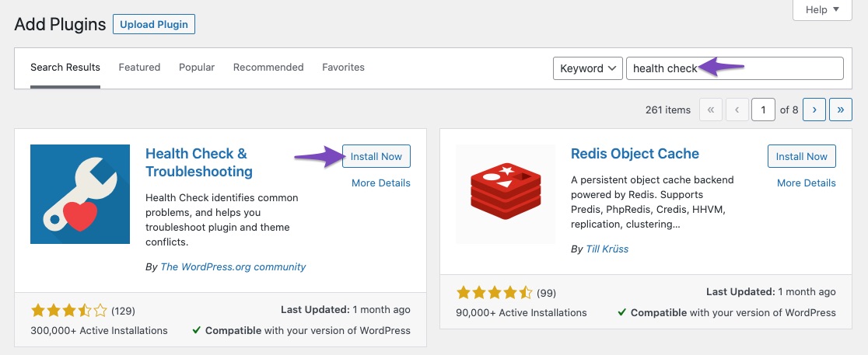
Task: Open the Health Check & Troubleshooting title link
Action: pos(199,162)
